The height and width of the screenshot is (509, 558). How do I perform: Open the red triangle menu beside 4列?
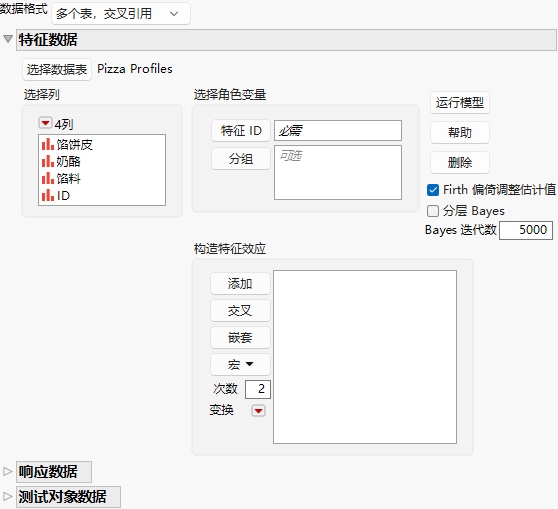coord(45,123)
